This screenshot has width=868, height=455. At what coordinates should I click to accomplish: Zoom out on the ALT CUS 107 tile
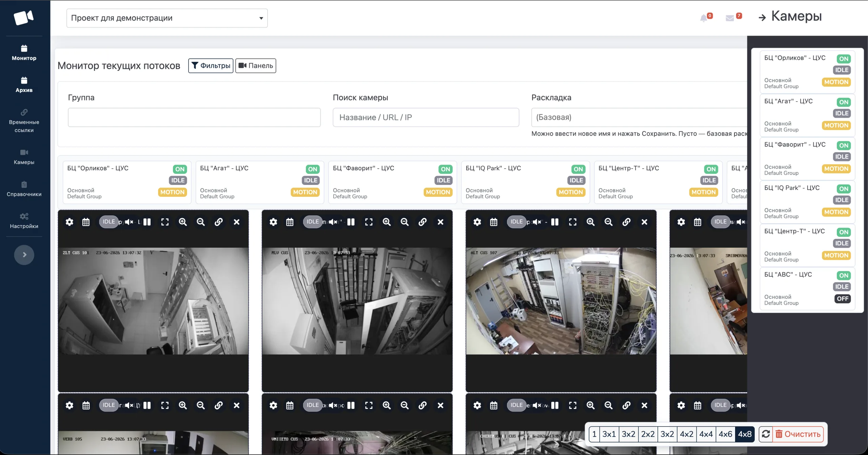pyautogui.click(x=609, y=222)
